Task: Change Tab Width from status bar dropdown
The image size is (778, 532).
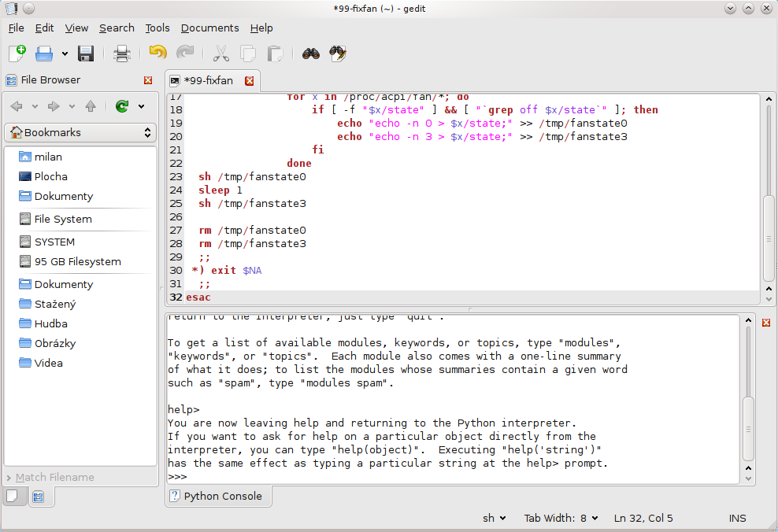Action: (561, 518)
